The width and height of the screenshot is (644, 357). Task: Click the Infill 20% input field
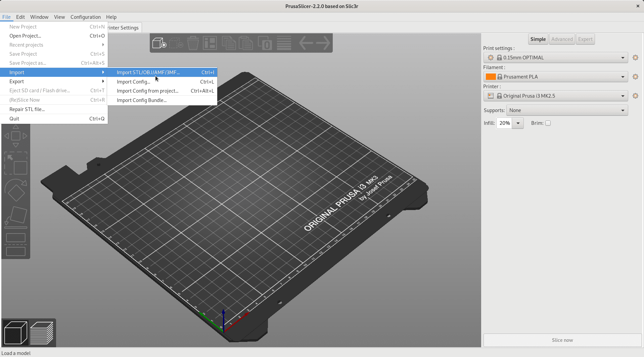click(505, 123)
